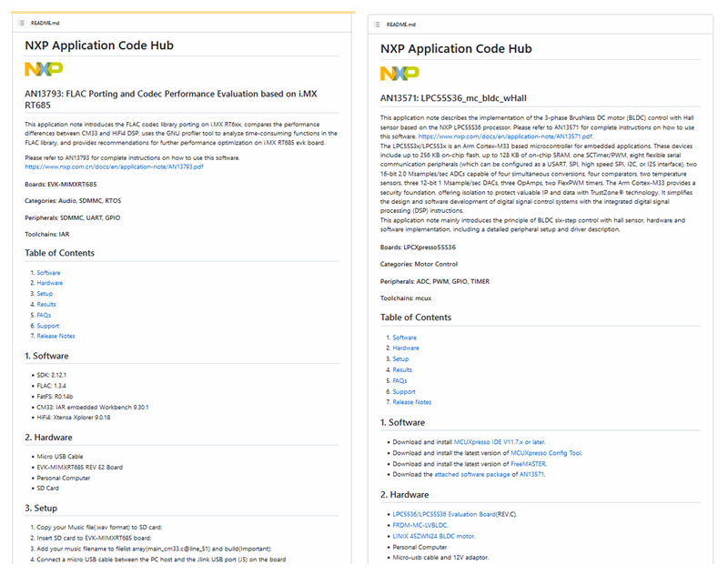The height and width of the screenshot is (575, 728).
Task: Click 3. Setup heading in left README
Action: (x=41, y=509)
